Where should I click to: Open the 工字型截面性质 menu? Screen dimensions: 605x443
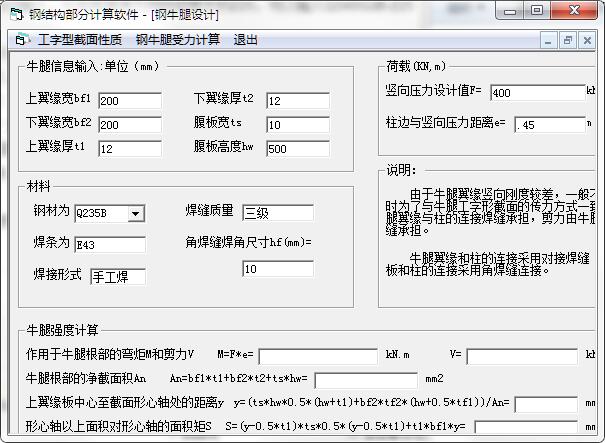(x=80, y=40)
